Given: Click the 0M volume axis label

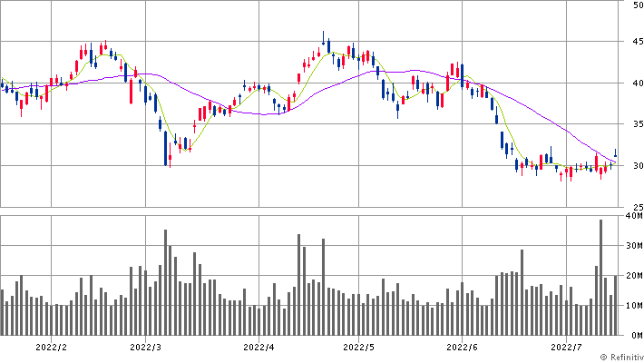Looking at the screenshot, I should 635,335.
